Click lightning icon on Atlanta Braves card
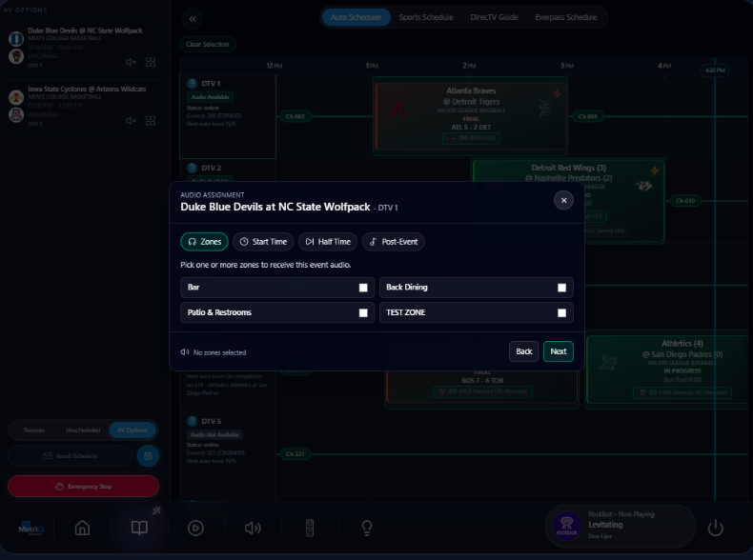Screen dimensions: 753x560 pos(557,93)
